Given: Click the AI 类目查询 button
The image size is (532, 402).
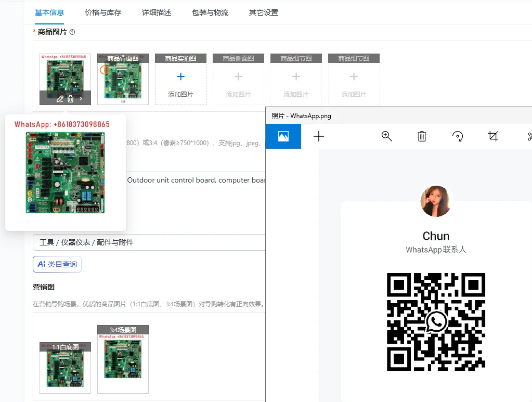Looking at the screenshot, I should tap(57, 264).
